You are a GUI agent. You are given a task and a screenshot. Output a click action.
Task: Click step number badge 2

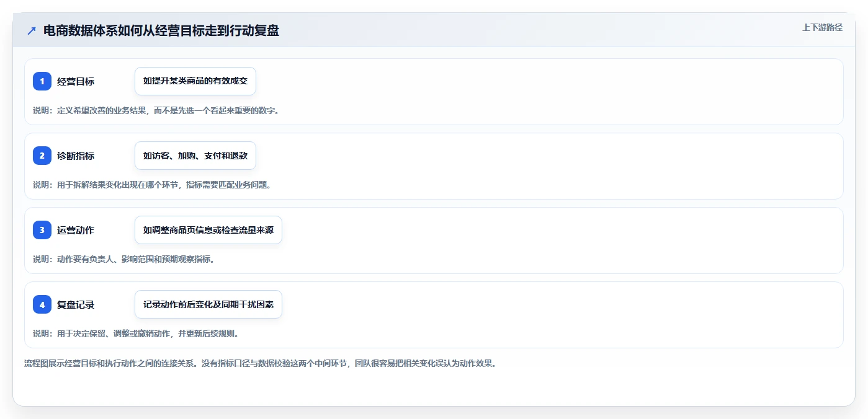[x=42, y=156]
